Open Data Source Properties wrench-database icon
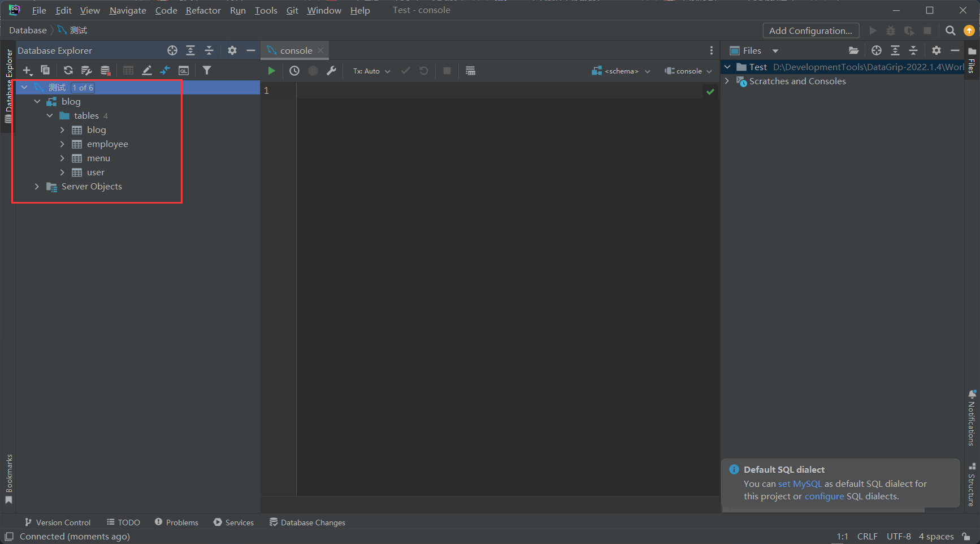The image size is (980, 544). coord(86,70)
